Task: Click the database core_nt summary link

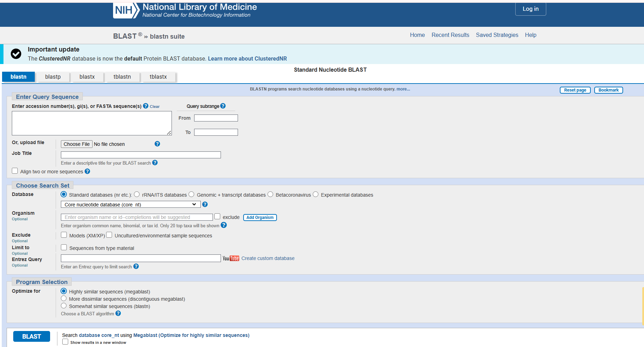Action: (99, 335)
